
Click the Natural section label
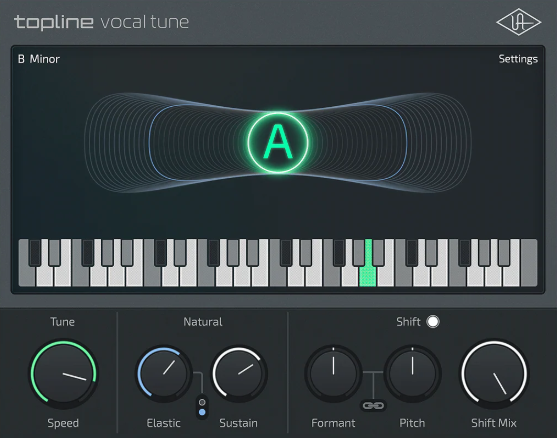[x=203, y=322]
